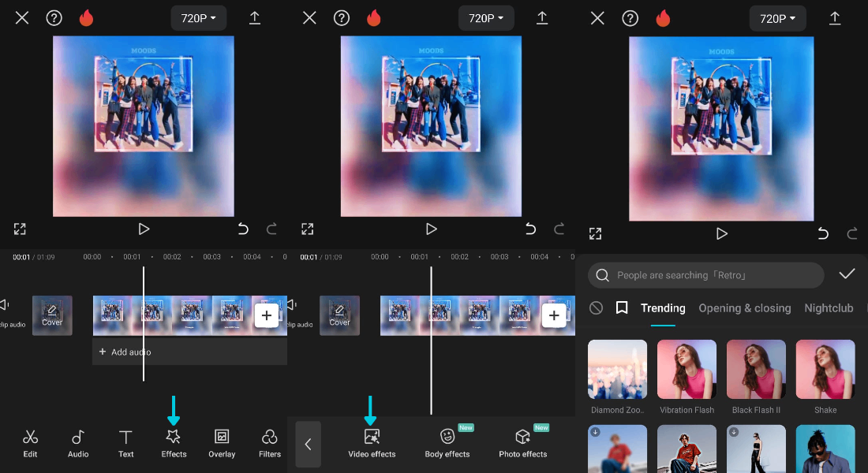
Task: Open help question mark in middle panel
Action: point(342,18)
